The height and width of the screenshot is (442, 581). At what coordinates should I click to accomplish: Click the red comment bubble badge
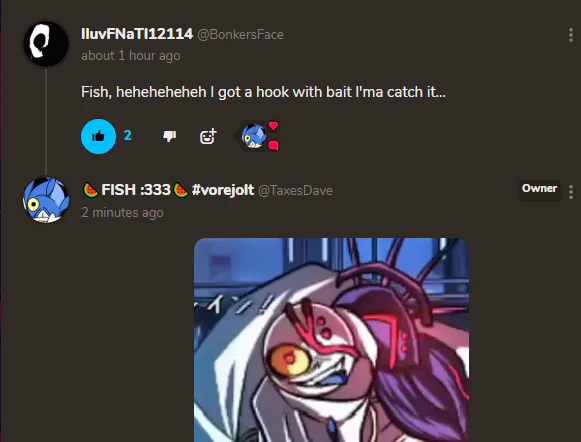(x=273, y=145)
